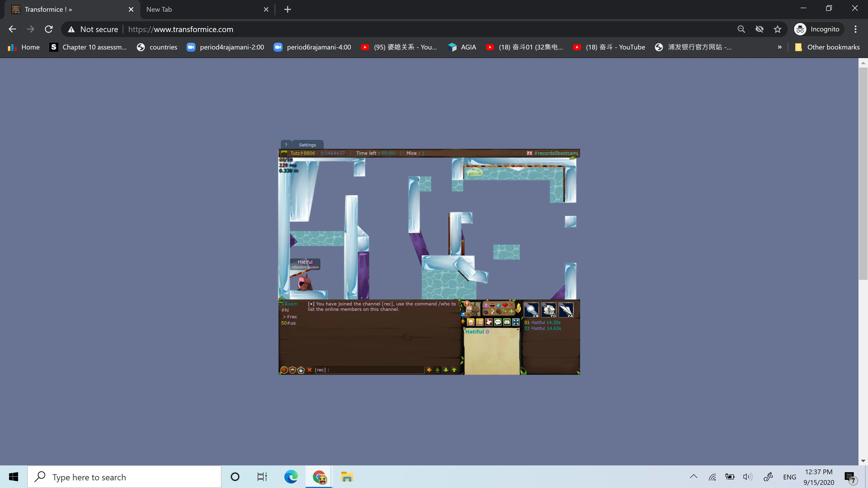Open the Settings tab above the game

307,145
